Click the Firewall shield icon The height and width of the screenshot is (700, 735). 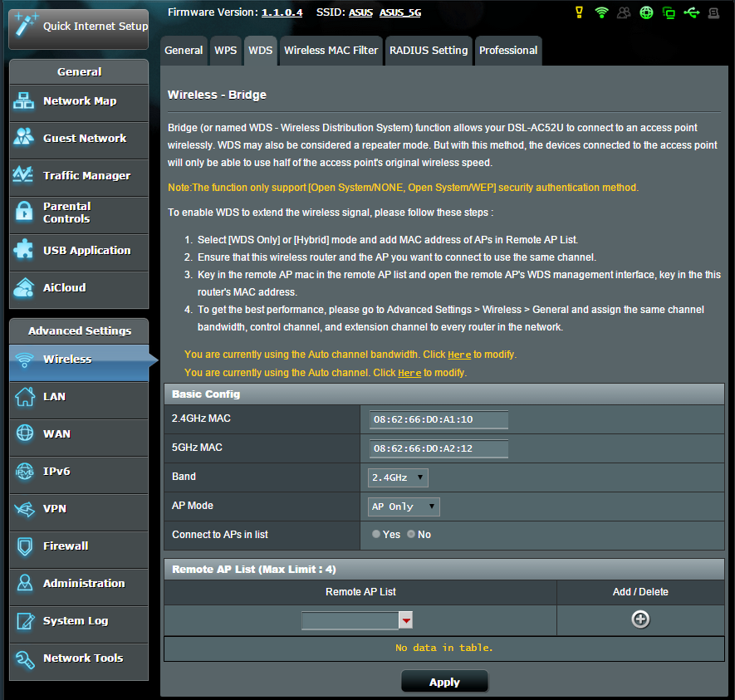24,546
